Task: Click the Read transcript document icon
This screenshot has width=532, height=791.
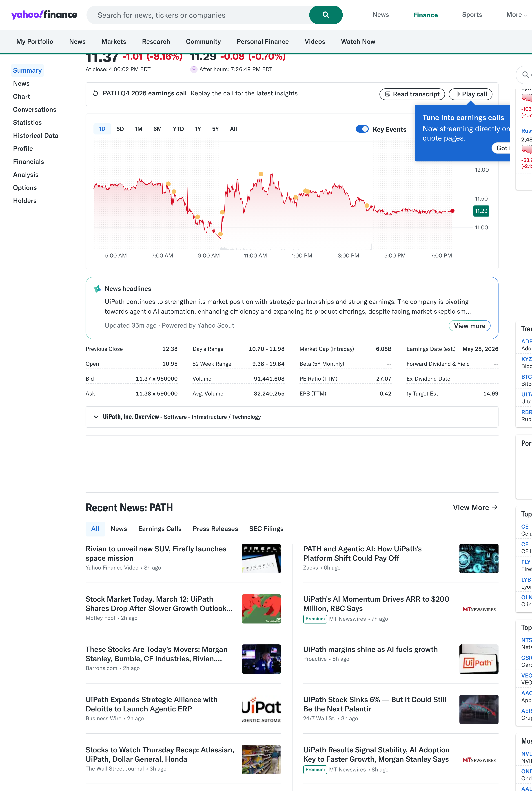Action: click(x=388, y=94)
